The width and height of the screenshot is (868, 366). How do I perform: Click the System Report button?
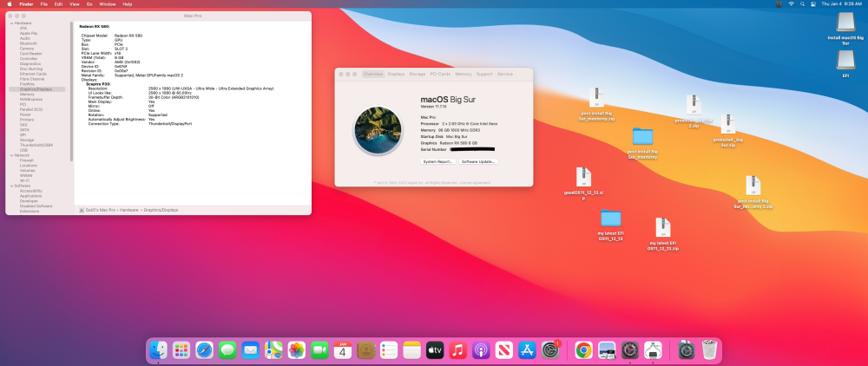tap(438, 161)
